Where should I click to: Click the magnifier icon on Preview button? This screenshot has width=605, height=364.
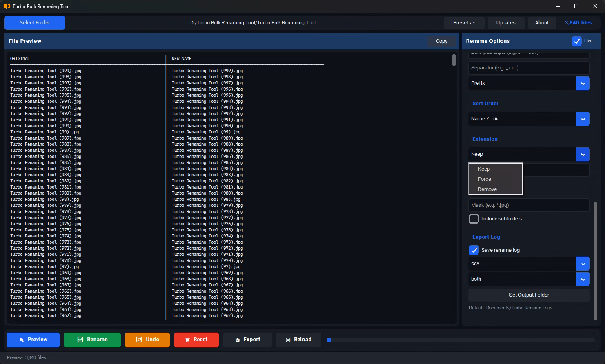[22, 340]
